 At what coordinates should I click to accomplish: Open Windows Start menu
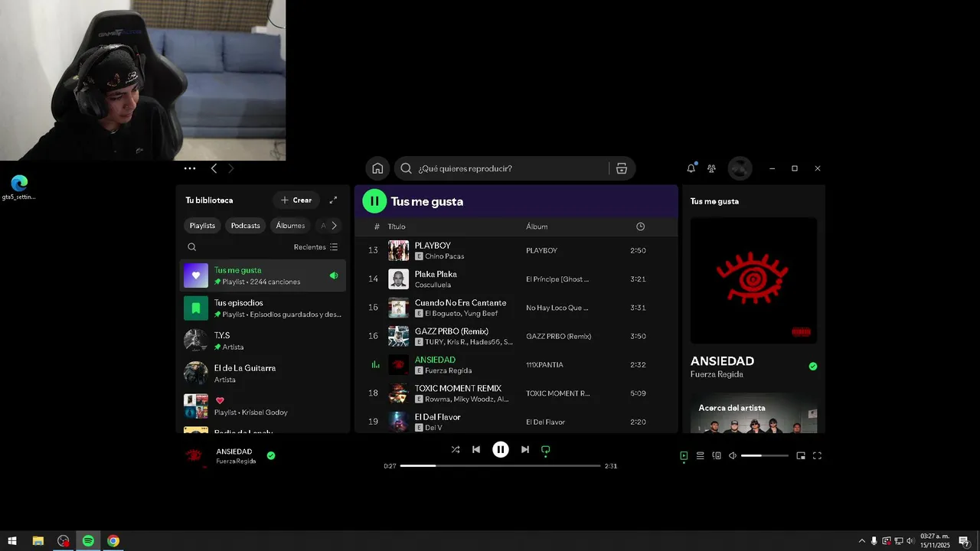(x=12, y=541)
